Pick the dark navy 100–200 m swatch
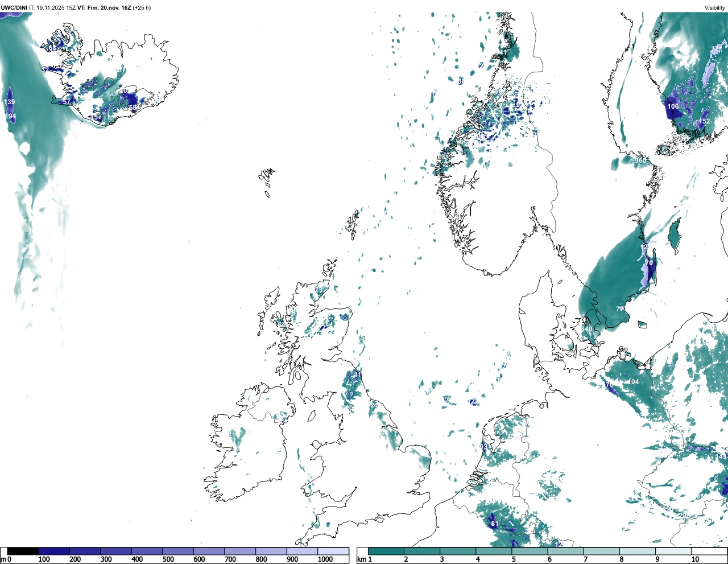This screenshot has height=564, width=728. [x=54, y=551]
